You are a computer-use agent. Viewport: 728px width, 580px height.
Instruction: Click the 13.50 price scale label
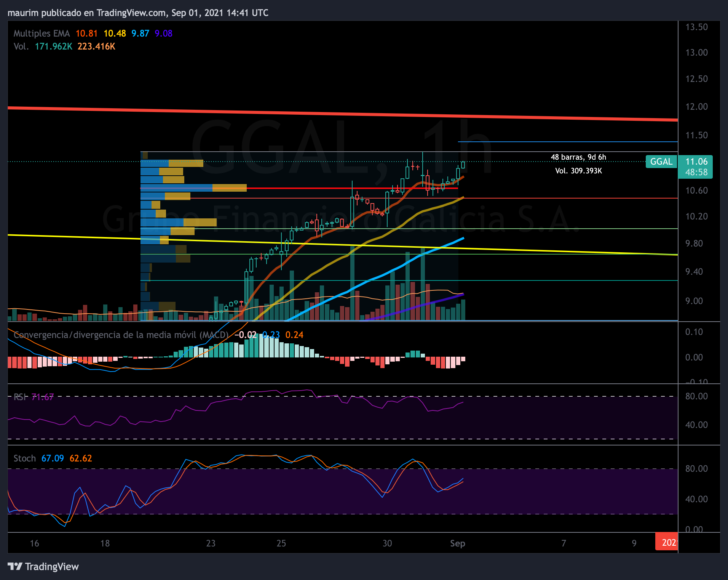click(x=696, y=27)
